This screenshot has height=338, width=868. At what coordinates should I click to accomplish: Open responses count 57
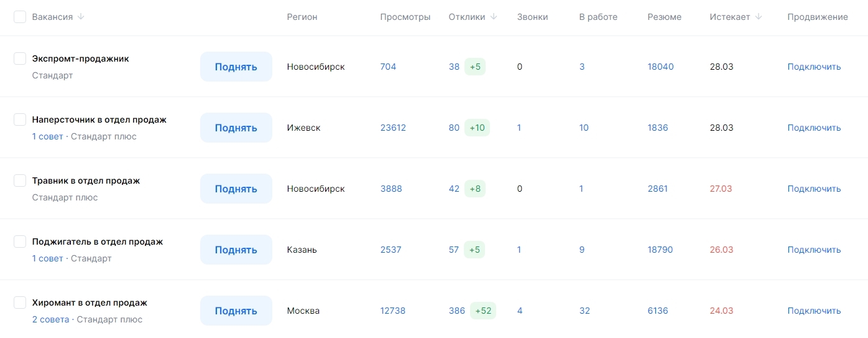coord(454,250)
